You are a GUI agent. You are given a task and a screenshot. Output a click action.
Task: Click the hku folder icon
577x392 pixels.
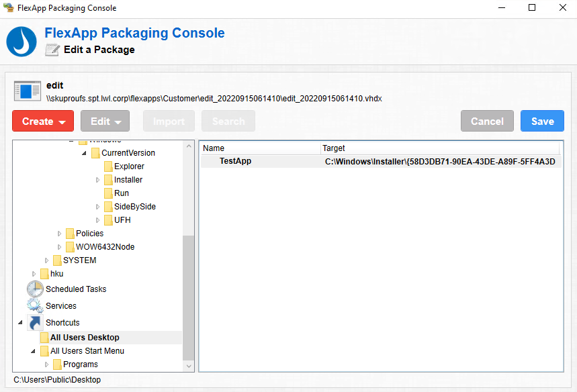44,274
